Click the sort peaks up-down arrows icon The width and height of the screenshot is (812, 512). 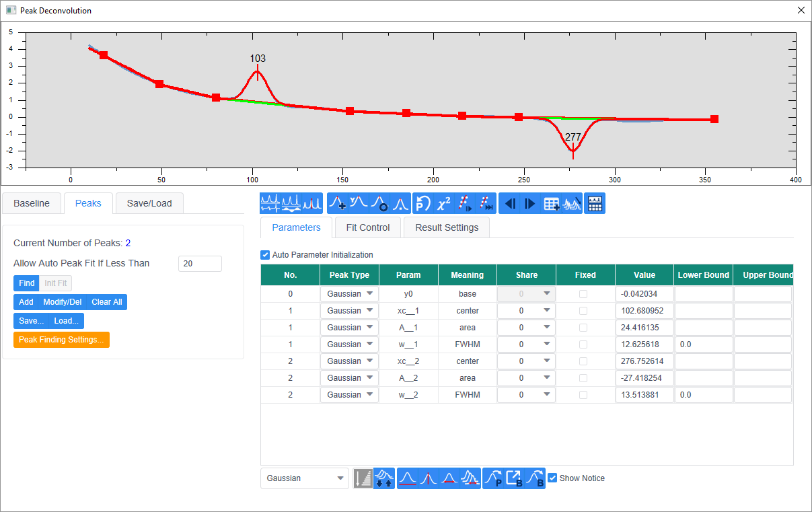coord(384,478)
